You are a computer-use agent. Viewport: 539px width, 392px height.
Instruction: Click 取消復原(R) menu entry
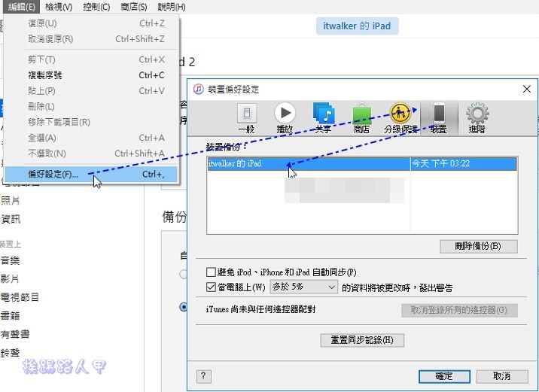(91, 39)
